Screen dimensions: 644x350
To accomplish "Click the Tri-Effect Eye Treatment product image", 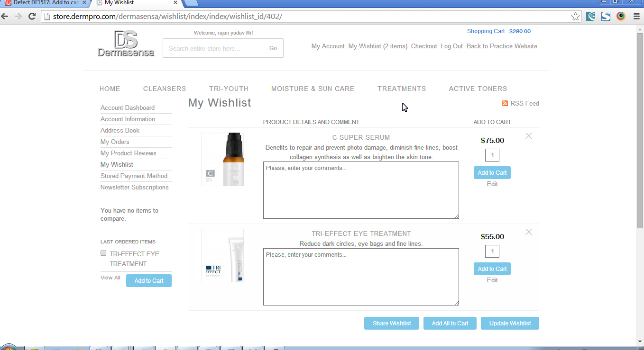I will coord(222,256).
